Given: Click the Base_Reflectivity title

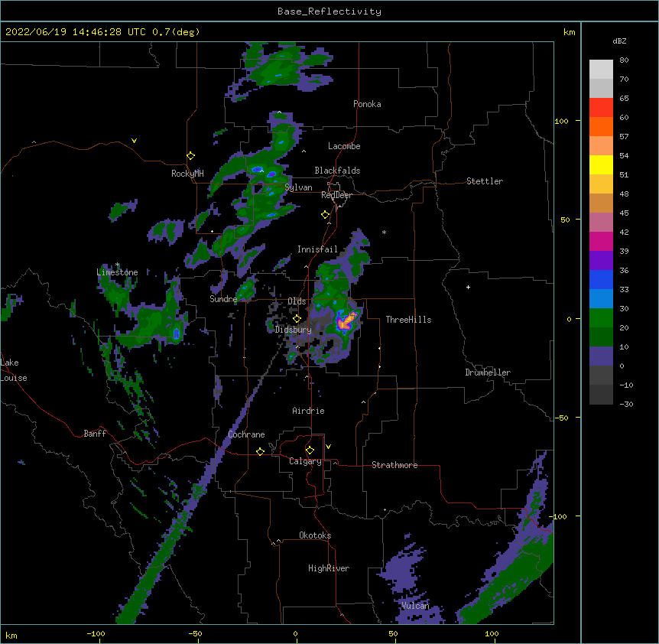Looking at the screenshot, I should tap(329, 11).
